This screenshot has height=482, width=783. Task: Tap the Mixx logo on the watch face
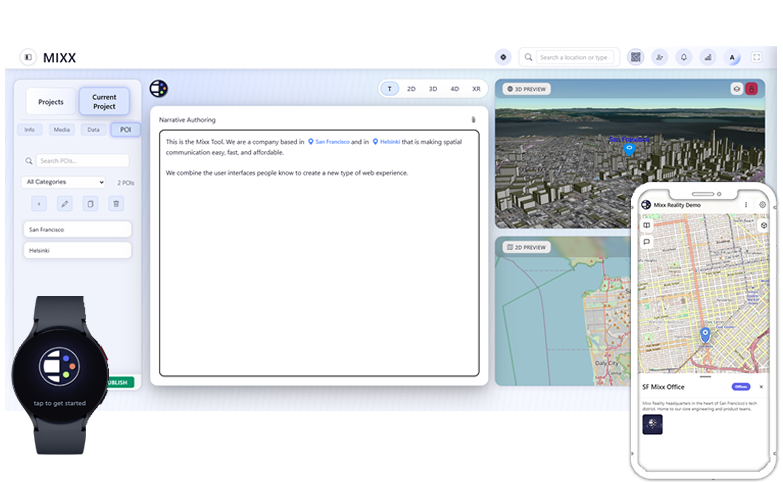coord(59,366)
